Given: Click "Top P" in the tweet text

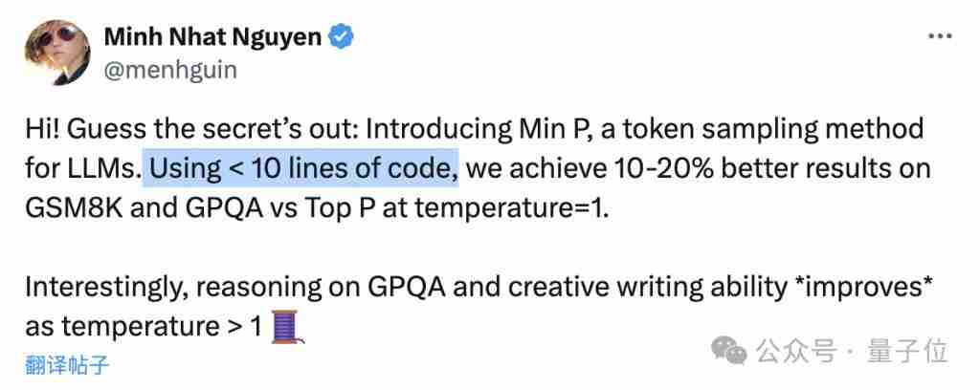Looking at the screenshot, I should coord(340,209).
